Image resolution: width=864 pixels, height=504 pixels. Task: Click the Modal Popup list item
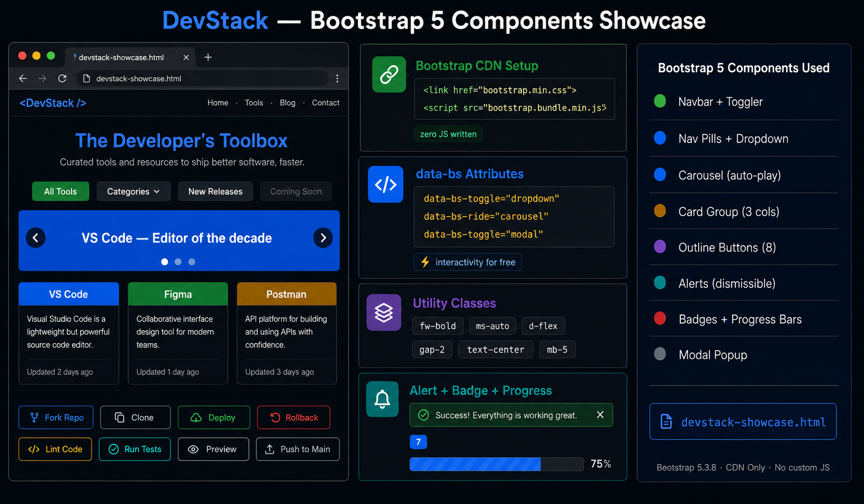coord(744,355)
